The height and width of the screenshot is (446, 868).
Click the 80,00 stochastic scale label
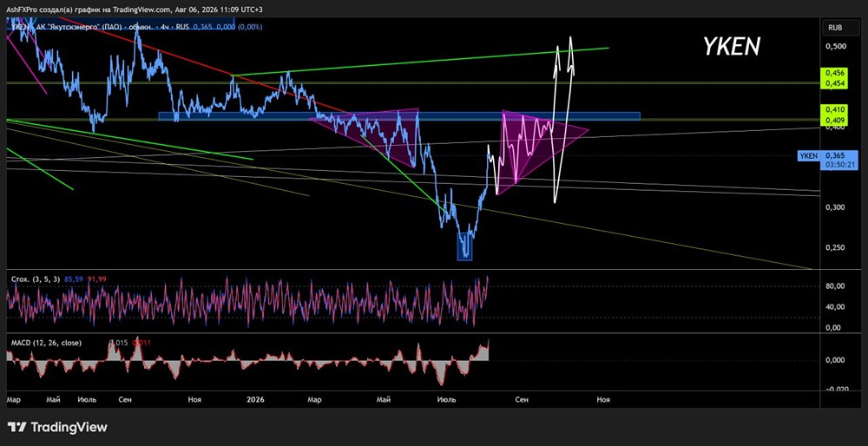(835, 286)
